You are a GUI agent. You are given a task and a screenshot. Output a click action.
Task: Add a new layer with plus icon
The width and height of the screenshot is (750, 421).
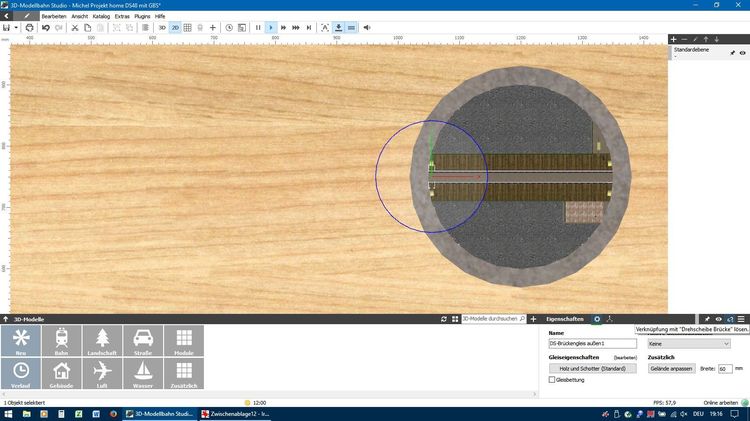pos(673,39)
